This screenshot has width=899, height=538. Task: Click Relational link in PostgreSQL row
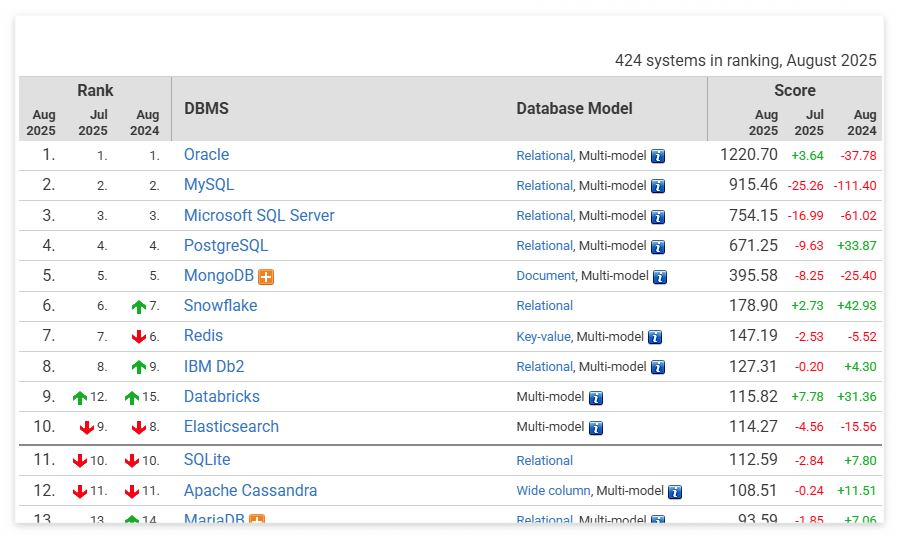[x=545, y=246]
